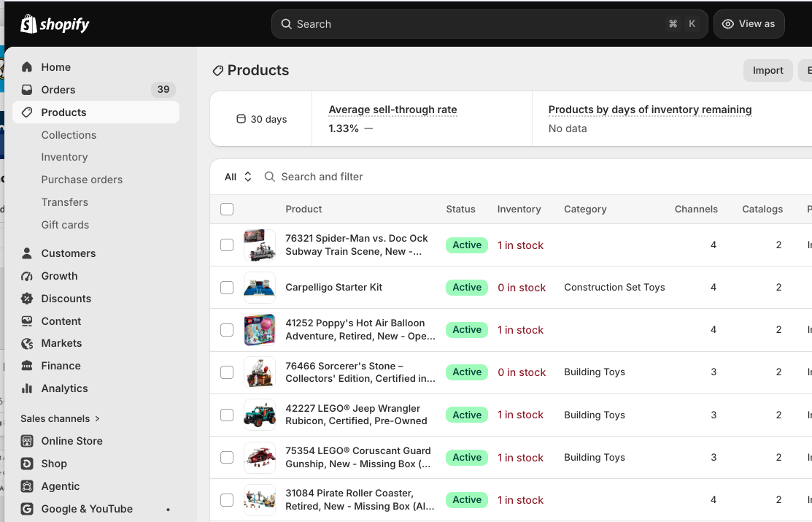The image size is (812, 522).
Task: Open Purchase orders in the sidebar
Action: (82, 180)
